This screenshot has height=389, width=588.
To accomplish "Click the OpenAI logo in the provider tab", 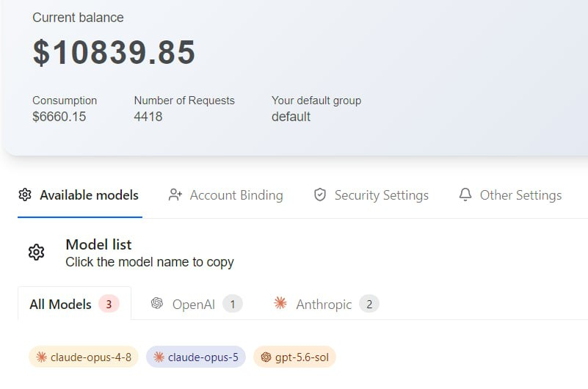I will pos(157,303).
